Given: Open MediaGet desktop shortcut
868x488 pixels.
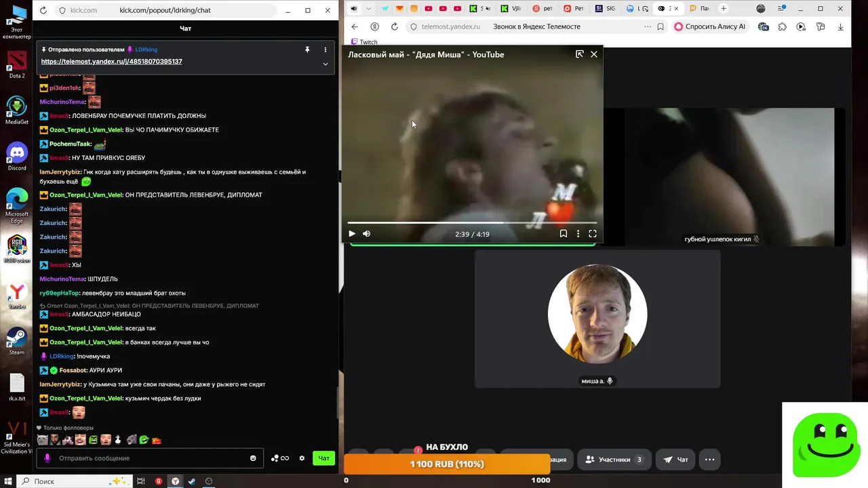Looking at the screenshot, I should click(17, 110).
